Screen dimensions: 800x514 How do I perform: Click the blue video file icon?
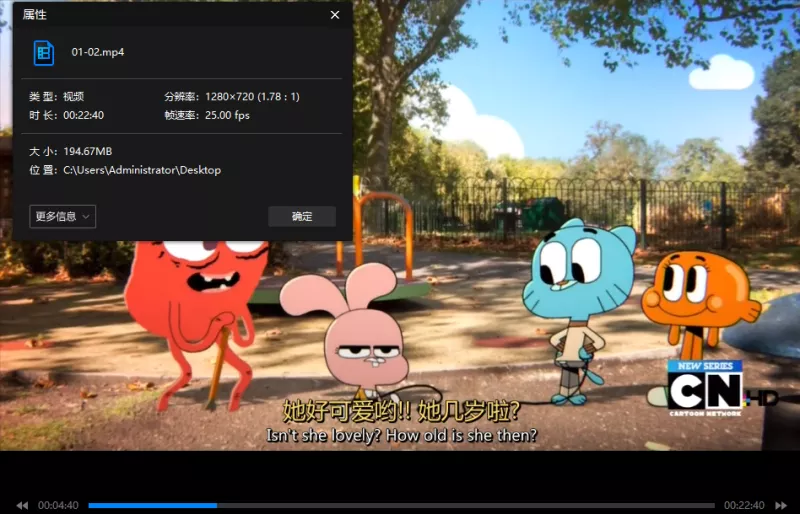pos(43,53)
